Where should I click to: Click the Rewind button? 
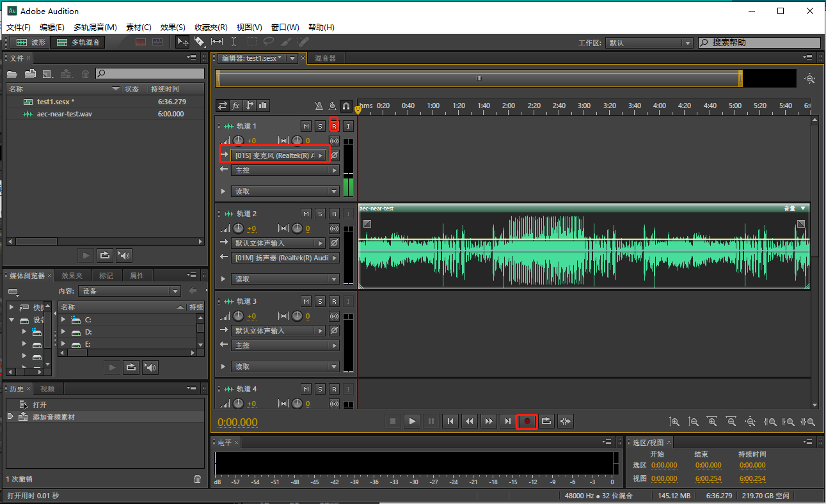click(470, 421)
